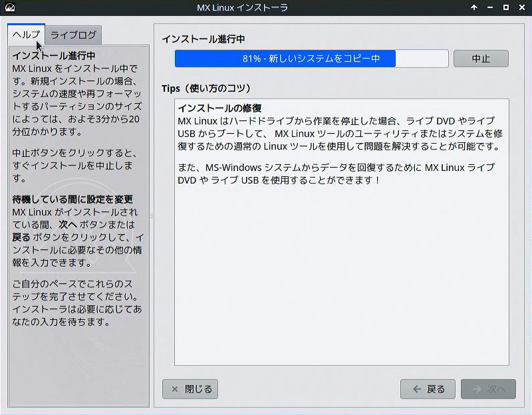Viewport: 532px width, 415px height.
Task: Click the help paragraph starting ご自分のペースで
Action: (x=77, y=303)
